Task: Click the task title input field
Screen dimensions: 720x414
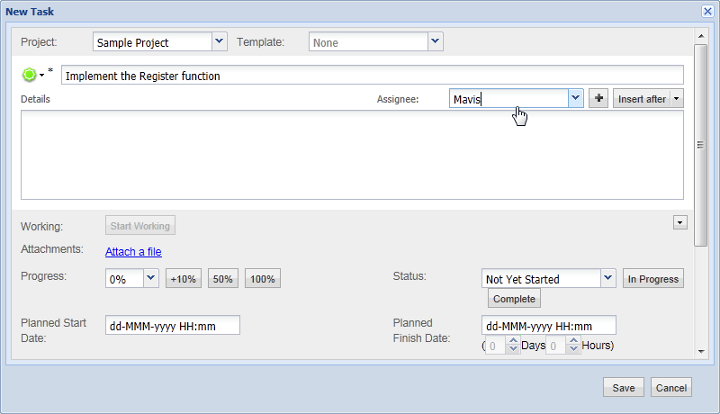Action: pyautogui.click(x=372, y=75)
